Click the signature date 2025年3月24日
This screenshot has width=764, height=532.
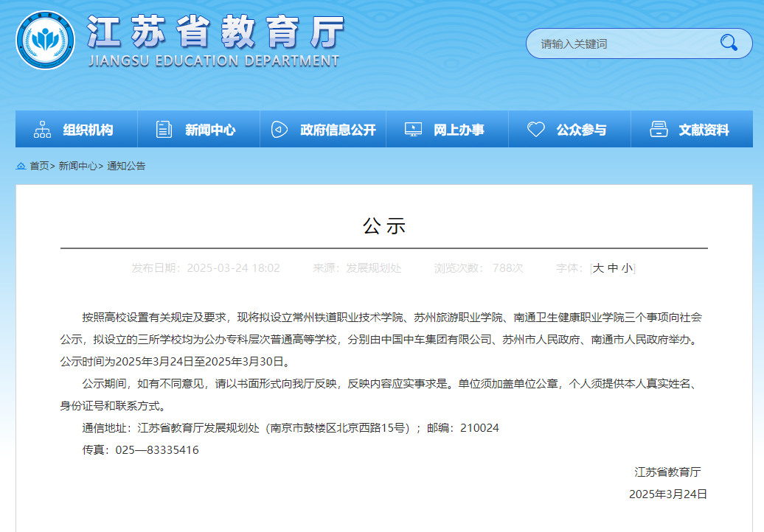click(x=668, y=494)
